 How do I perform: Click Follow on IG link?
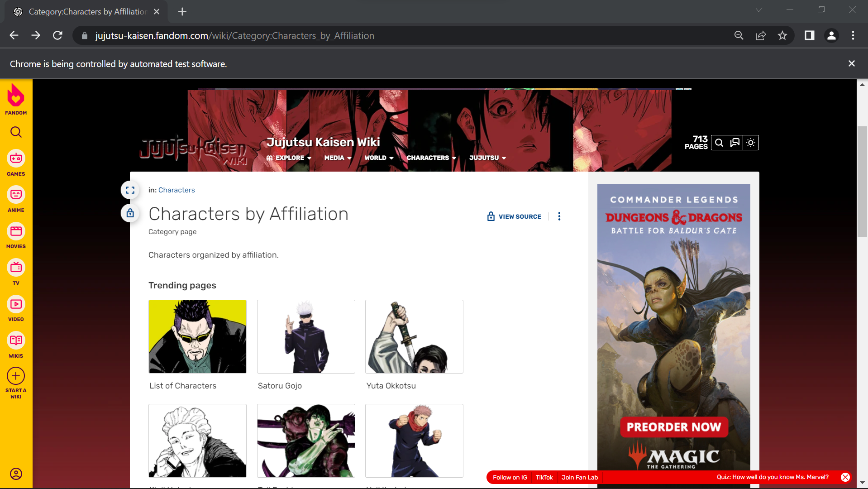click(x=510, y=477)
